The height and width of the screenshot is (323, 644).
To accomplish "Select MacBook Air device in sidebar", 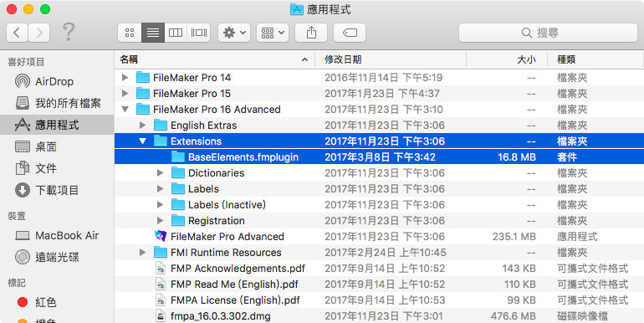I will click(57, 235).
